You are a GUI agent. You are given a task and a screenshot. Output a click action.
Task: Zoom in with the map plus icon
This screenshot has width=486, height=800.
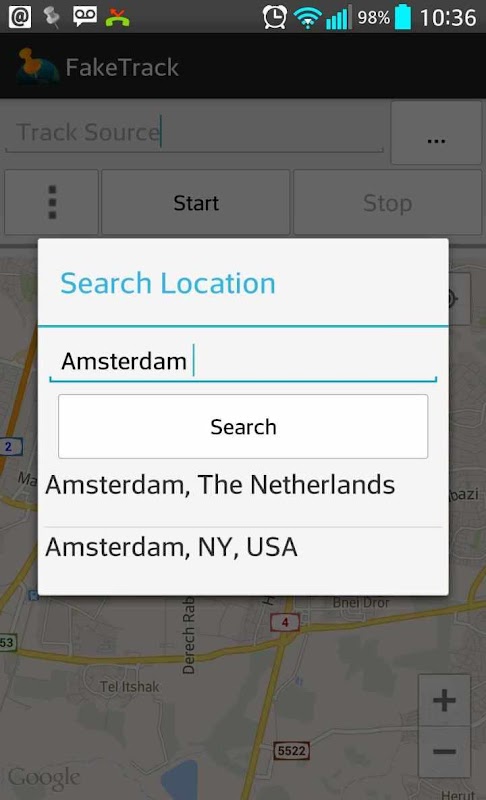pyautogui.click(x=444, y=700)
